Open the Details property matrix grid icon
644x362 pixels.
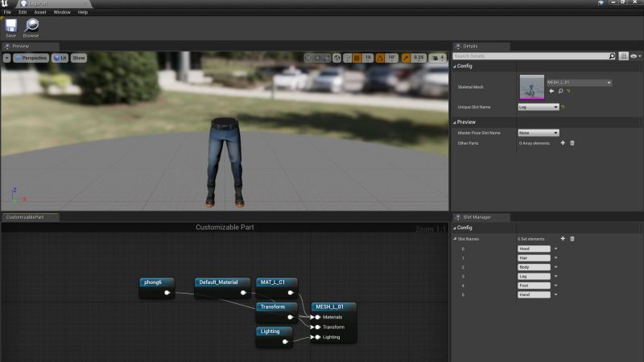[x=623, y=56]
